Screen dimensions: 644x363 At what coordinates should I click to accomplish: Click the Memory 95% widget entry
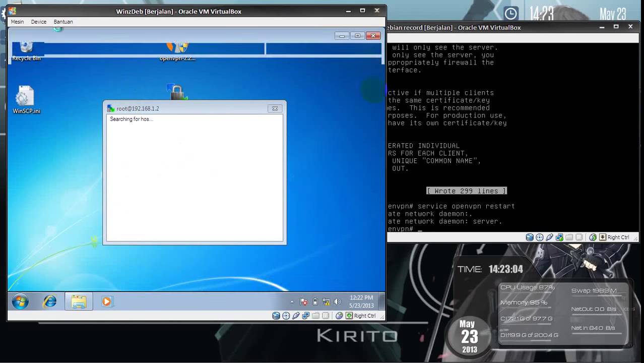pyautogui.click(x=524, y=302)
